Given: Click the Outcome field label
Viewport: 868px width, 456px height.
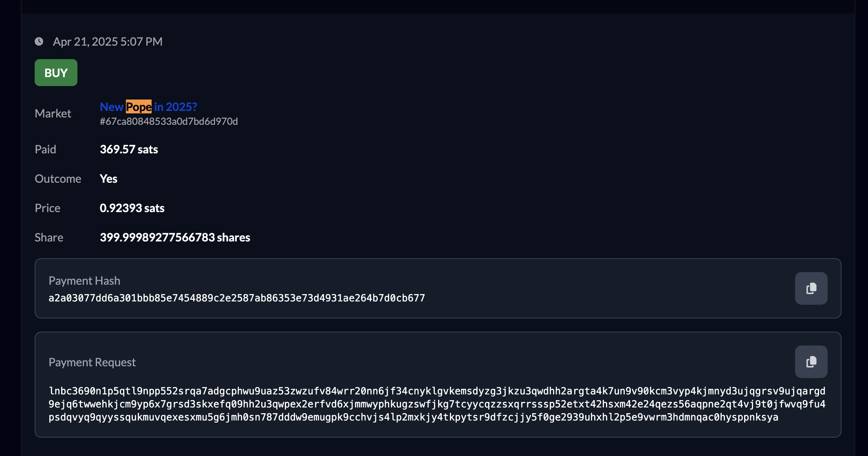Looking at the screenshot, I should 58,179.
